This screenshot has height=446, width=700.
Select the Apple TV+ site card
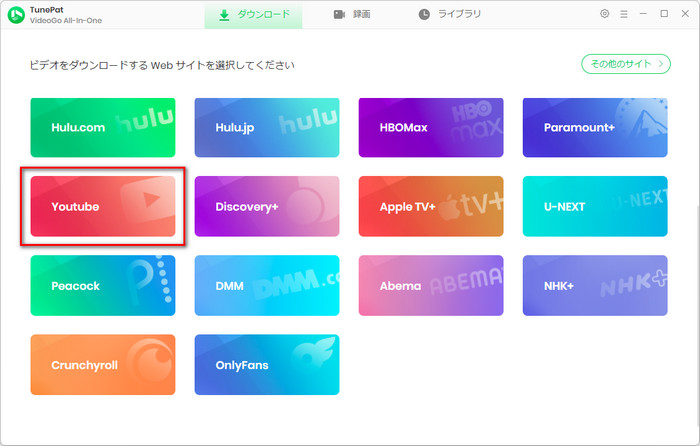click(431, 206)
